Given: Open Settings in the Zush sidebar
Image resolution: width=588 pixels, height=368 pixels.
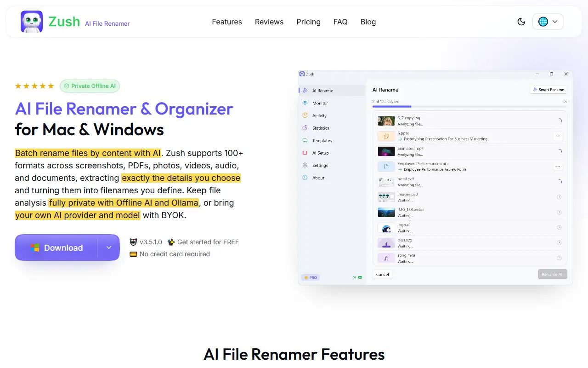Looking at the screenshot, I should point(332,165).
